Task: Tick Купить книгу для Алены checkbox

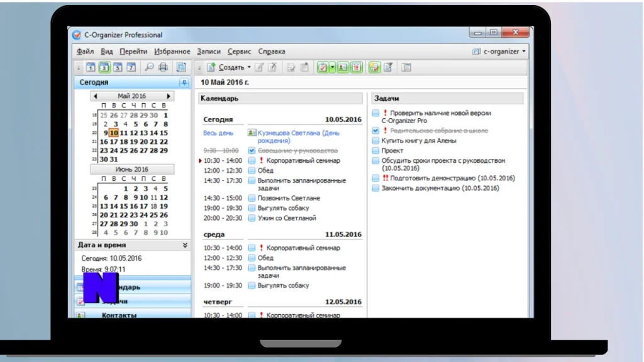Action: (x=375, y=140)
